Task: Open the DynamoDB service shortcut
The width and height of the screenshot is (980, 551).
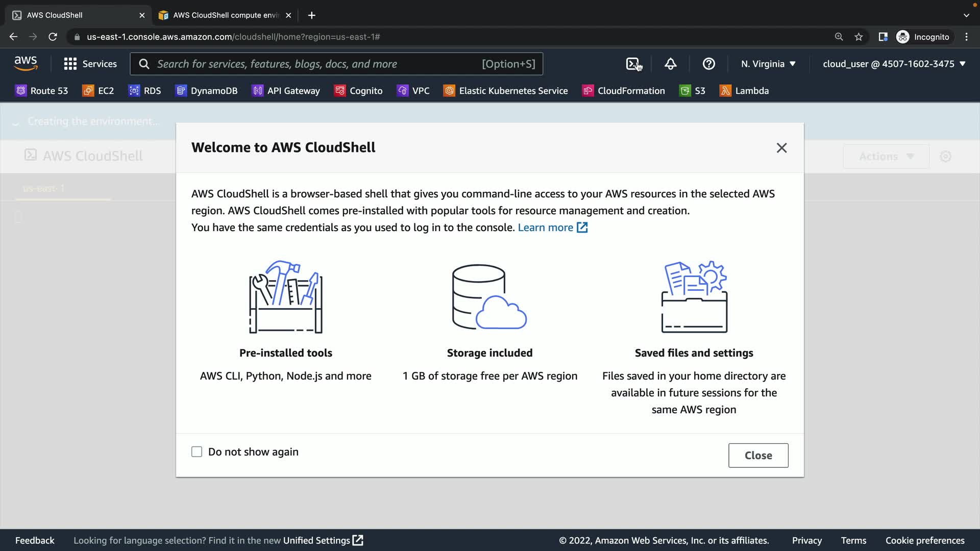Action: [207, 91]
